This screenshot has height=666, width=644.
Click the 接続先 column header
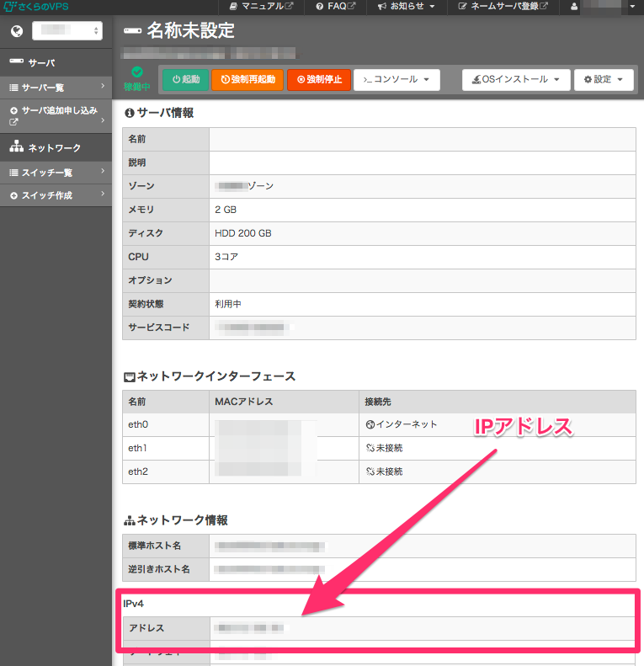pos(378,402)
